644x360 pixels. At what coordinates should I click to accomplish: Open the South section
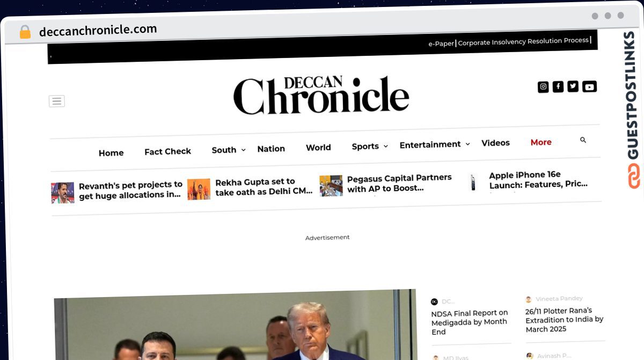tap(224, 150)
